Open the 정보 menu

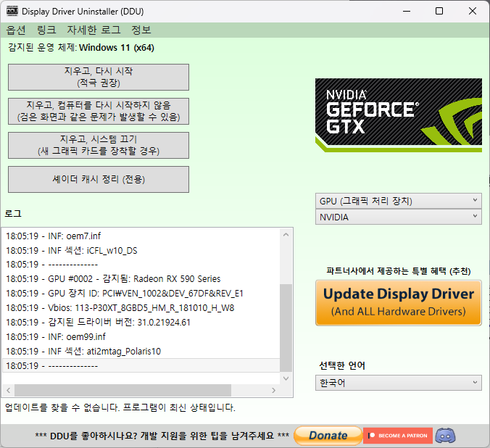click(x=141, y=30)
